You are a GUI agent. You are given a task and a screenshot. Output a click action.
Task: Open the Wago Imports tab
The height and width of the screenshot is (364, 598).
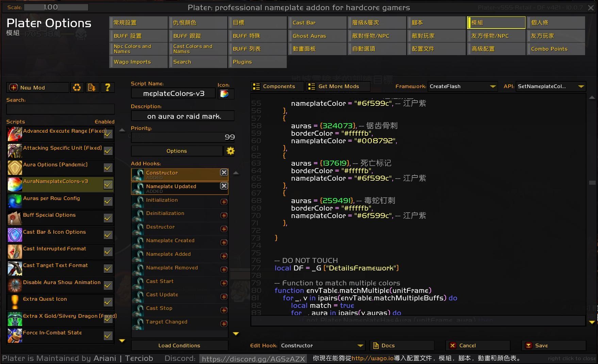click(138, 62)
